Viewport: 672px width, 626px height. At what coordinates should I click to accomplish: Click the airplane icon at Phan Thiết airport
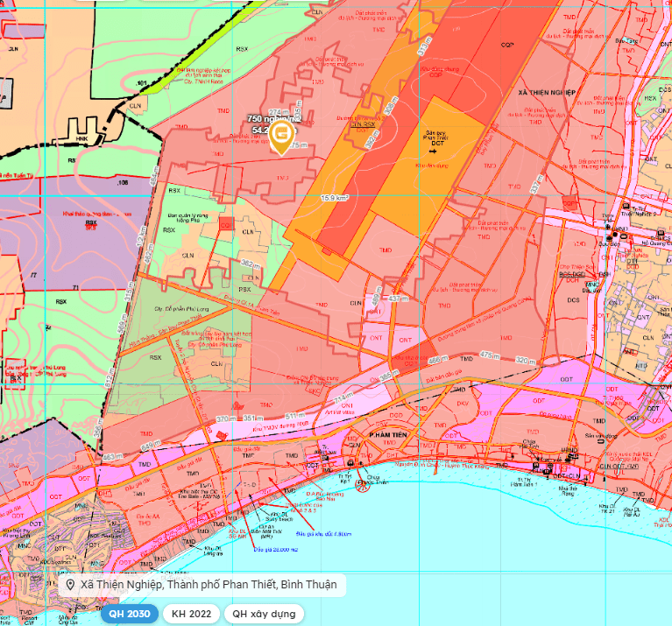point(432,151)
